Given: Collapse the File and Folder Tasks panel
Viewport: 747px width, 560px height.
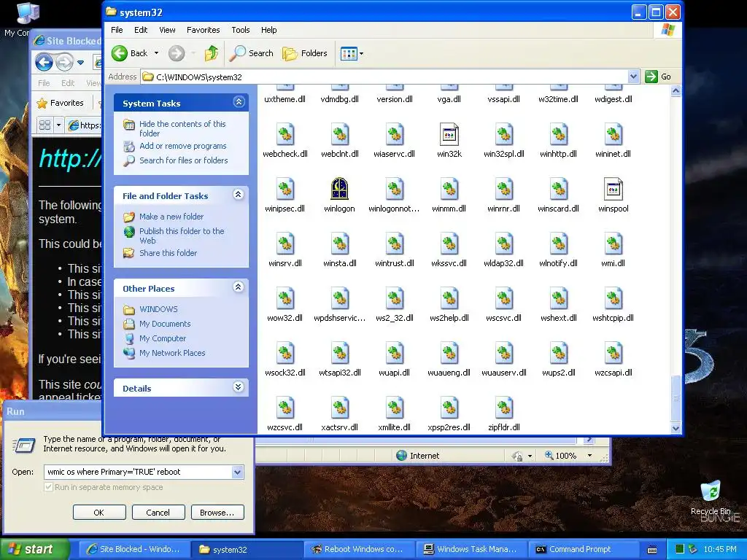Looking at the screenshot, I should pyautogui.click(x=239, y=194).
